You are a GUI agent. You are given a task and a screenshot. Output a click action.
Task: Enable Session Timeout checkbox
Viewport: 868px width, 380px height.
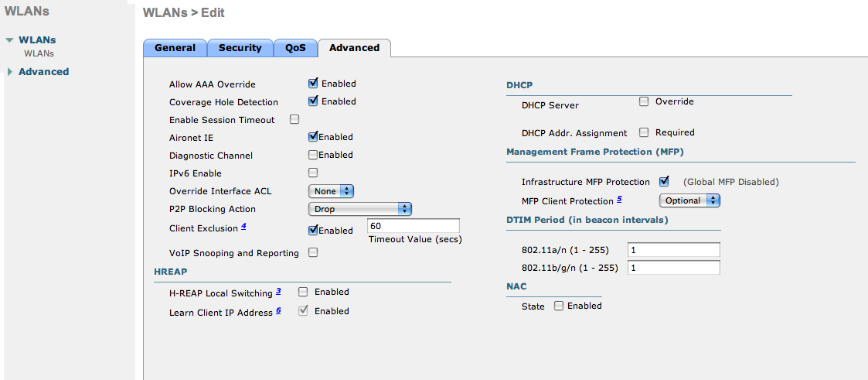[294, 120]
